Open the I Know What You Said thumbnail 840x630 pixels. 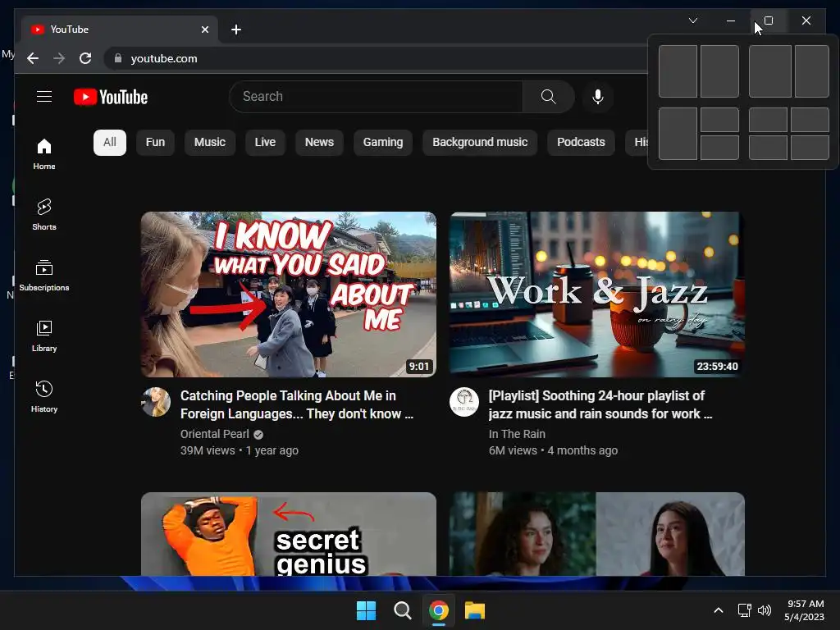288,294
